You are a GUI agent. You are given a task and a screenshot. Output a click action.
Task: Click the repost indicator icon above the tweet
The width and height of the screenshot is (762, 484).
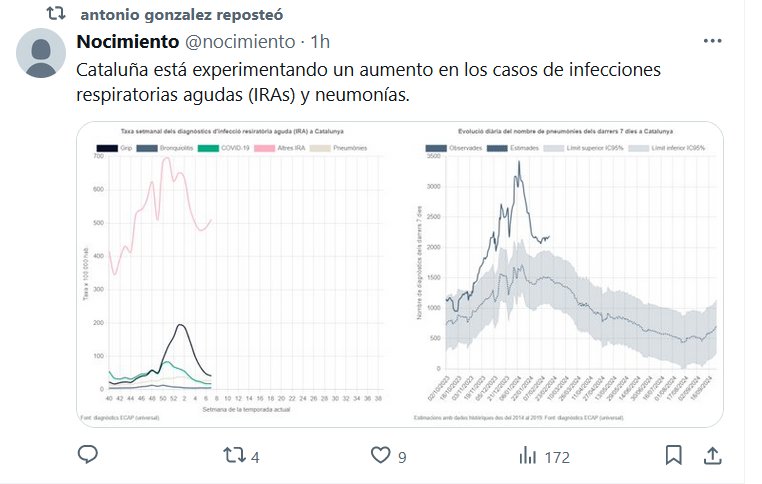[x=57, y=15]
